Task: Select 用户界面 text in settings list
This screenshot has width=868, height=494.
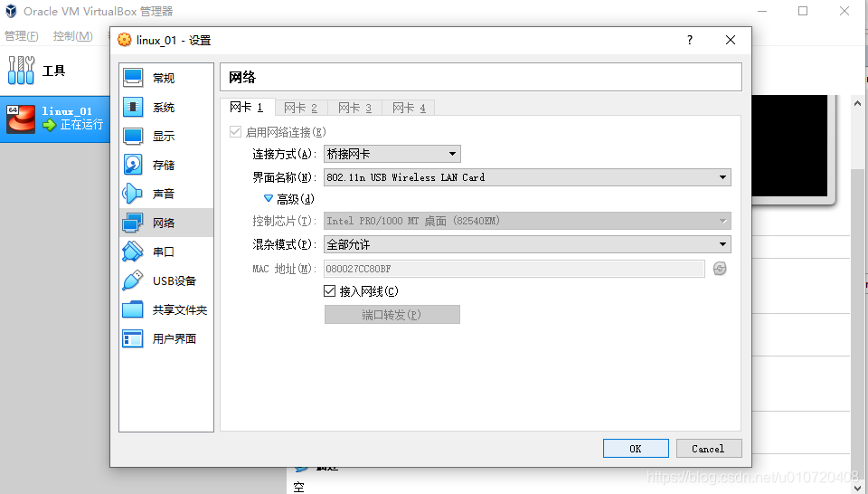Action: 175,338
